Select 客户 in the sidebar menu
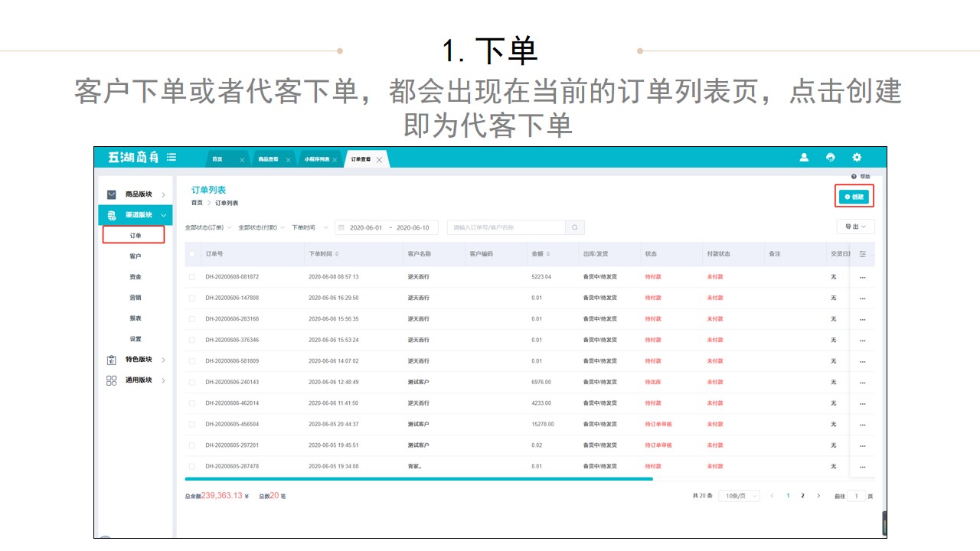 pos(136,256)
